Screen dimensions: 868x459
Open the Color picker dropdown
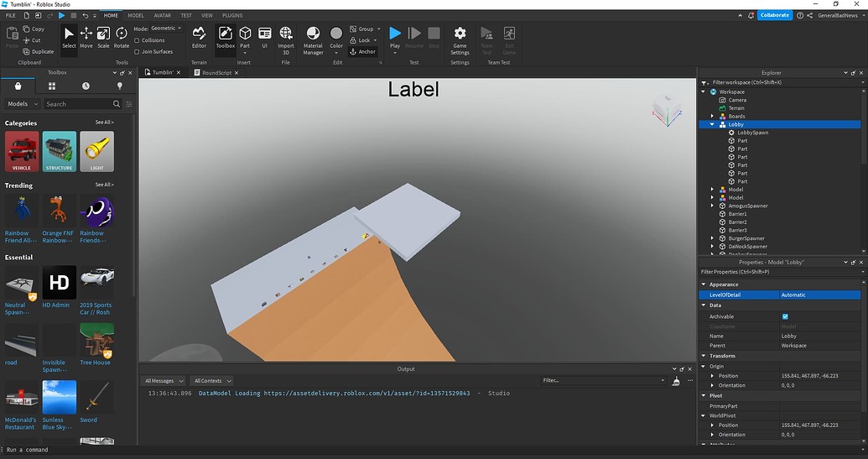coord(336,54)
